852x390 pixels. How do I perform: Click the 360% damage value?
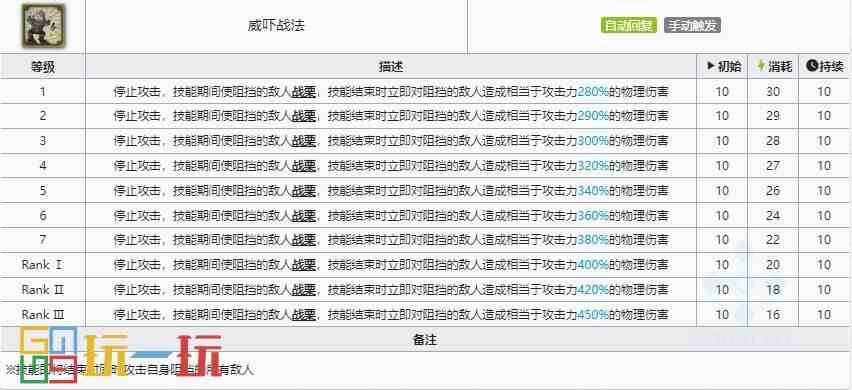(x=593, y=216)
